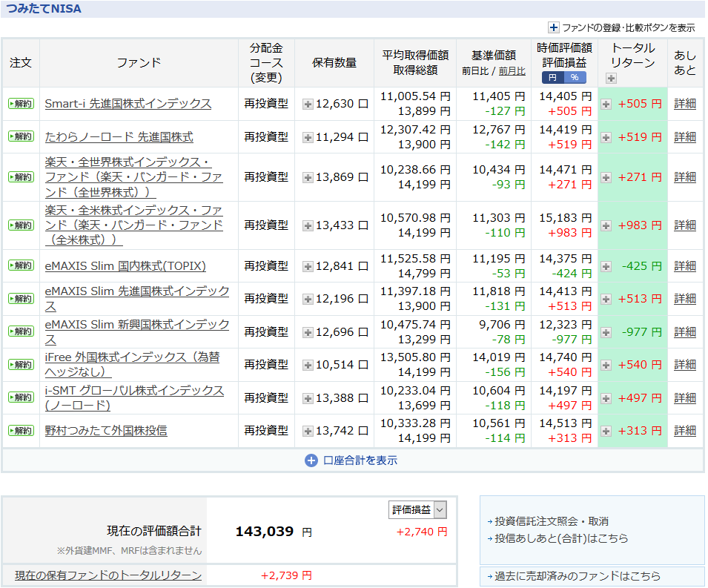
Task: Click 解約 button for 野村つみたて外国株投信
Action: point(21,430)
